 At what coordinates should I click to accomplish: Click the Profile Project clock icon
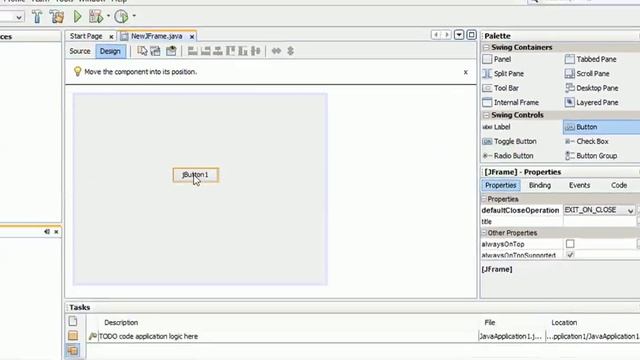point(121,17)
